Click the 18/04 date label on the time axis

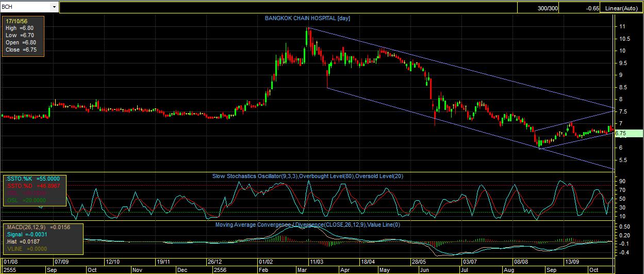(368, 263)
